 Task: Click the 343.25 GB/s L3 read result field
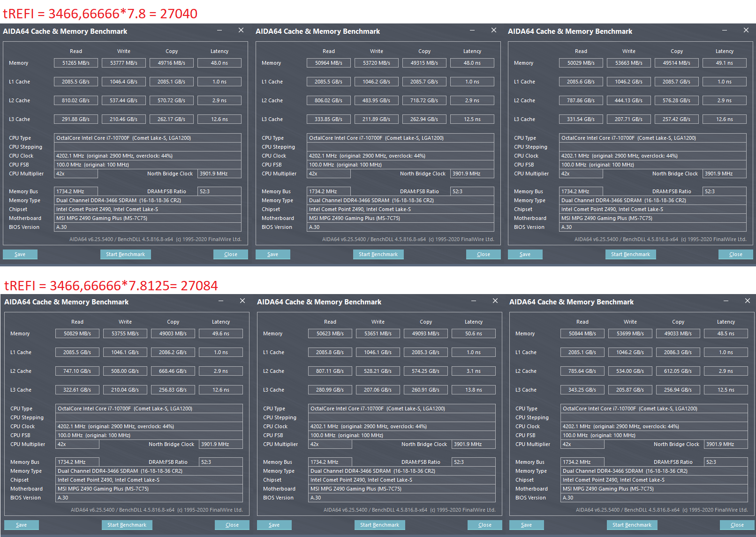582,390
